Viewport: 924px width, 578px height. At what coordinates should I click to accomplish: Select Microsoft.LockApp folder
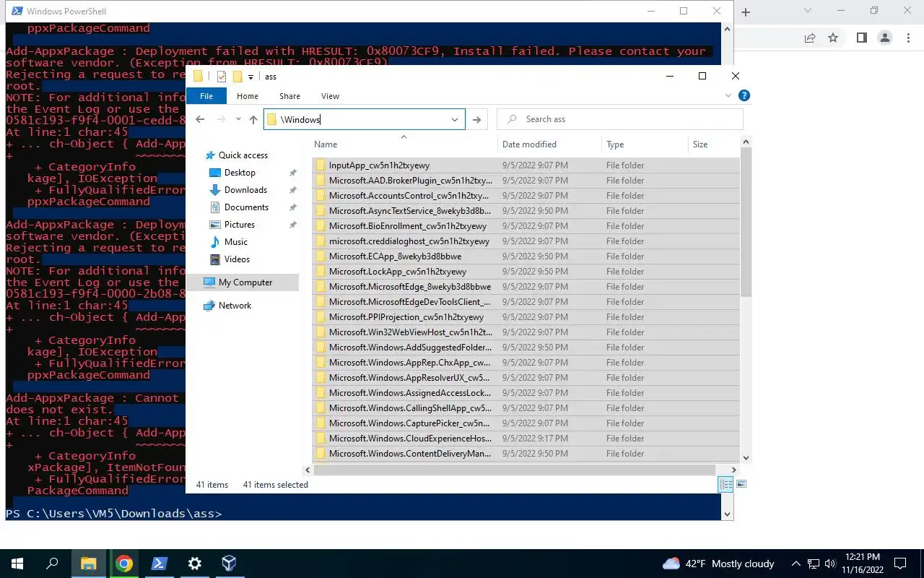click(526, 272)
